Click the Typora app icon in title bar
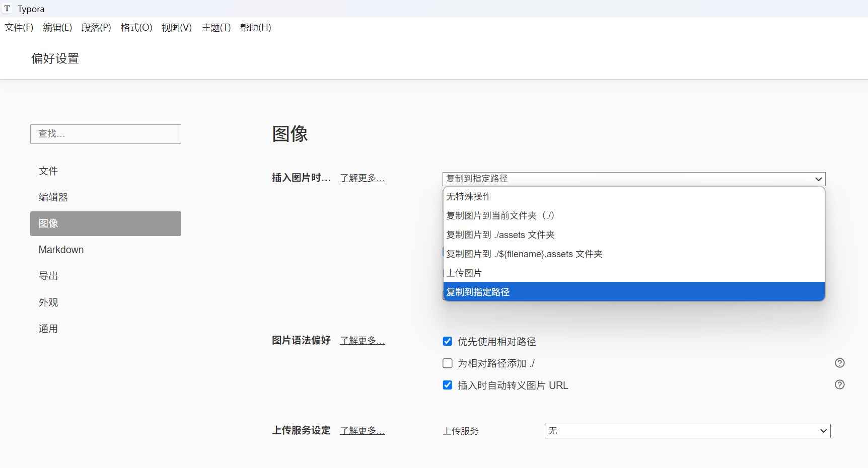Viewport: 868px width, 468px height. pos(7,9)
